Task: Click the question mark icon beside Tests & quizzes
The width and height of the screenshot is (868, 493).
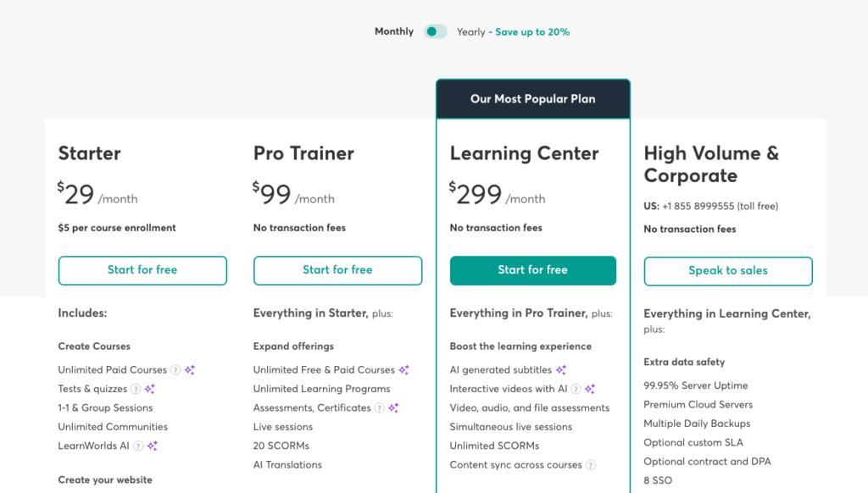Action: (136, 389)
